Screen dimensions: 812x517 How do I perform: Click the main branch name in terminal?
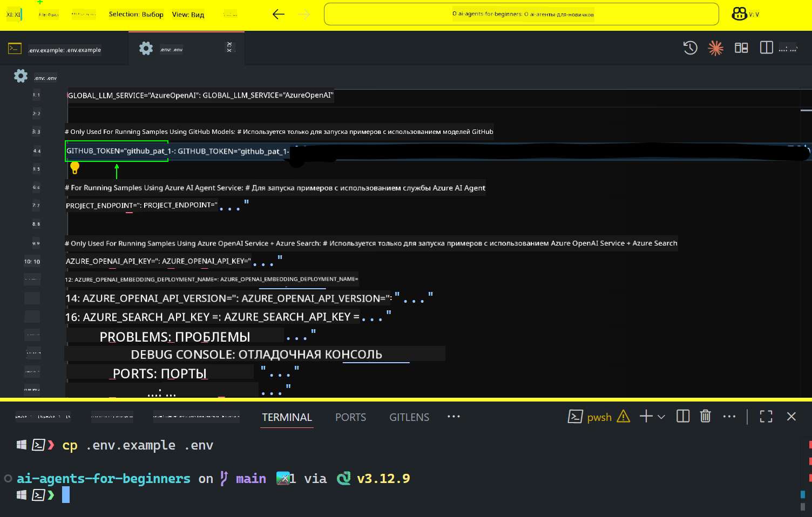251,479
